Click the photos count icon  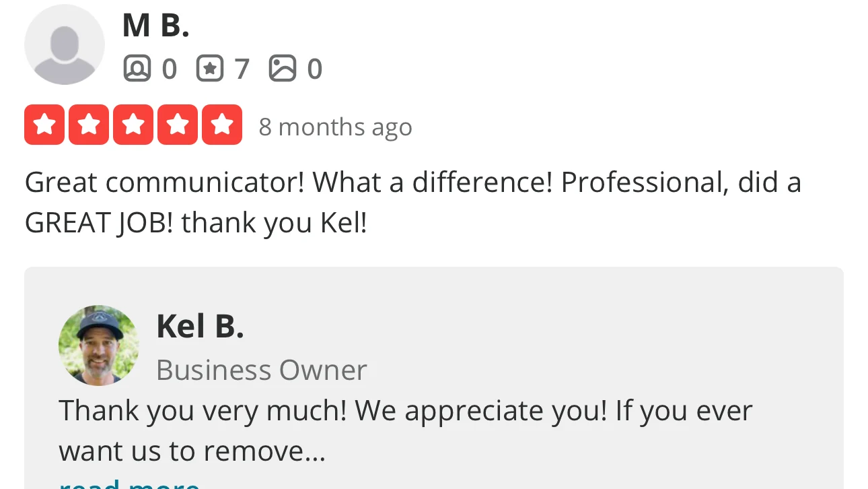(283, 69)
